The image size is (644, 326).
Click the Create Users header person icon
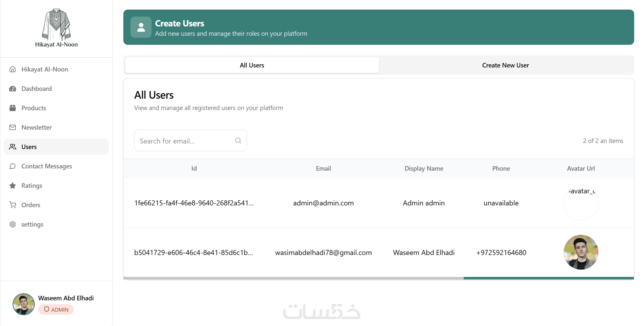[141, 27]
